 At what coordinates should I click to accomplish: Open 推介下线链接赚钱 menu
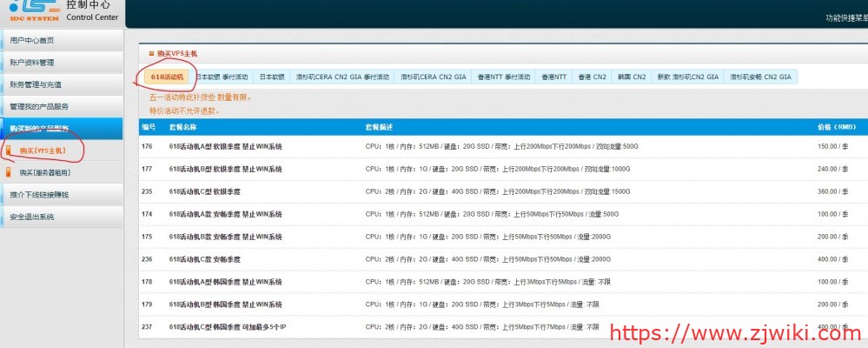click(39, 195)
